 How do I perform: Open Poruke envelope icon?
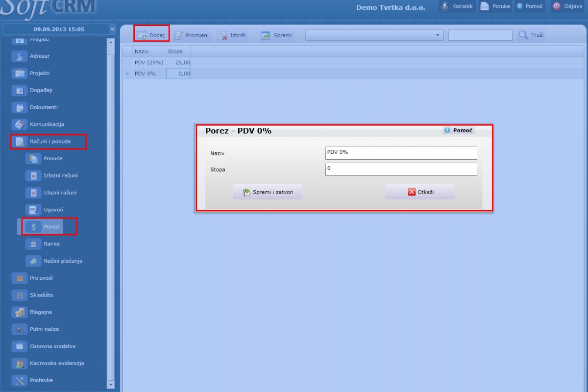[485, 6]
